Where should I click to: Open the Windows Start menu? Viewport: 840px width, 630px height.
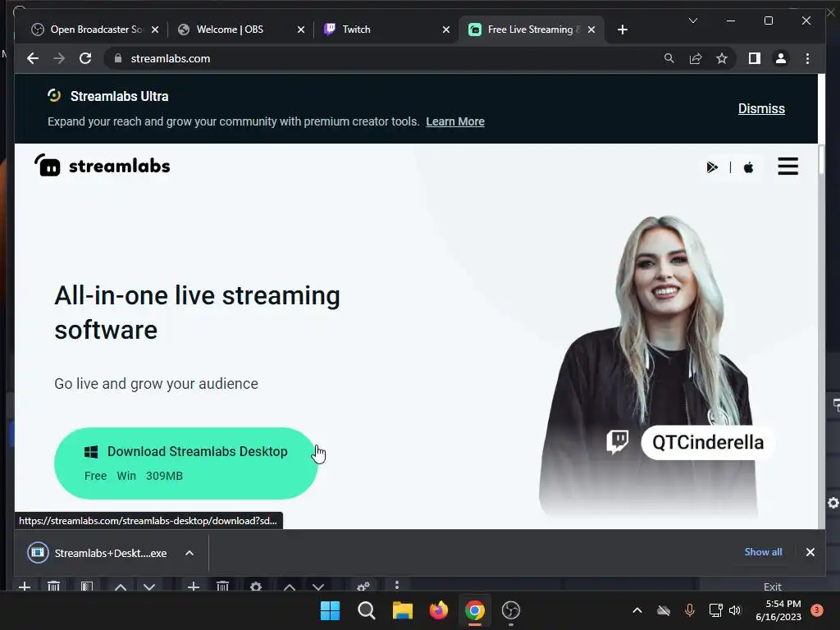click(330, 610)
